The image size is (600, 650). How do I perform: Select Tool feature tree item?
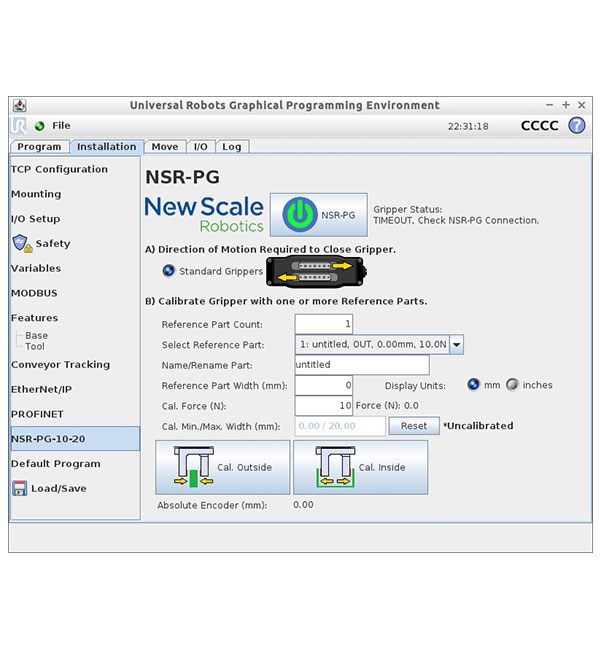35,346
